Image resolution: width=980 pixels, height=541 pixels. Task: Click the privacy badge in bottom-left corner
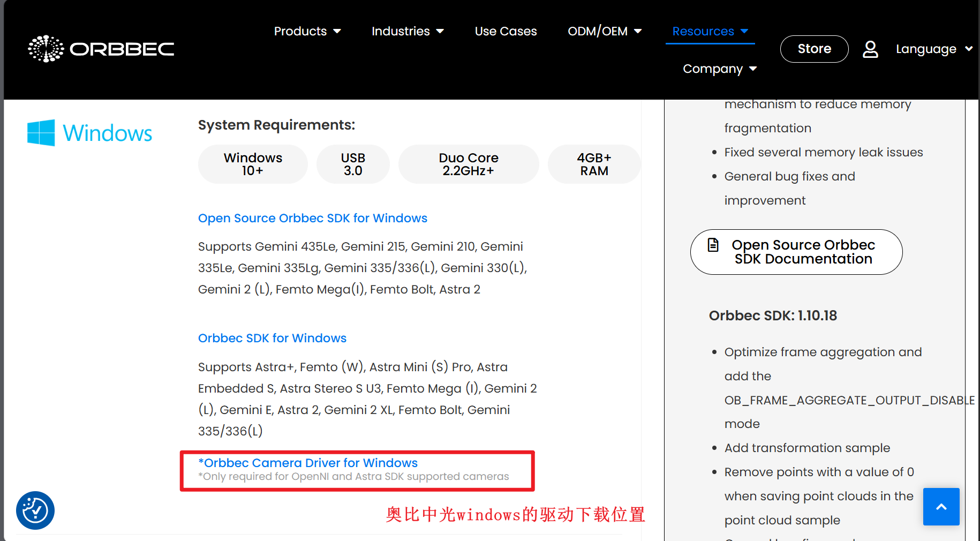(x=34, y=510)
